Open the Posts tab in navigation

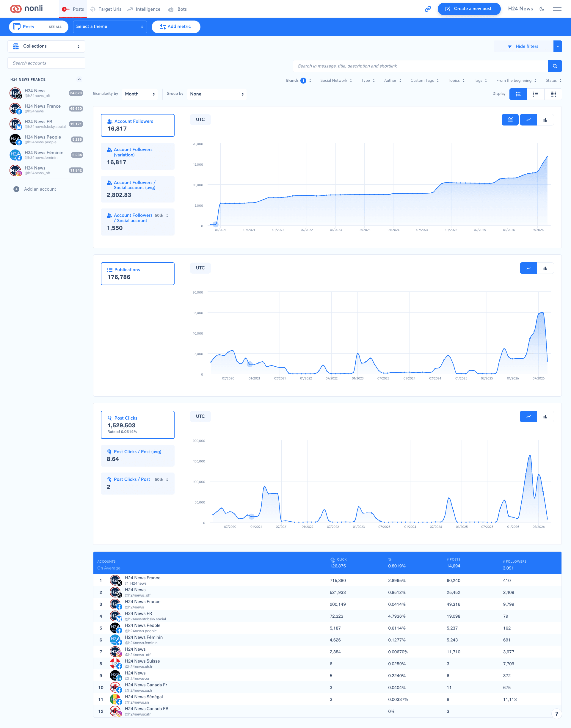[x=73, y=9]
